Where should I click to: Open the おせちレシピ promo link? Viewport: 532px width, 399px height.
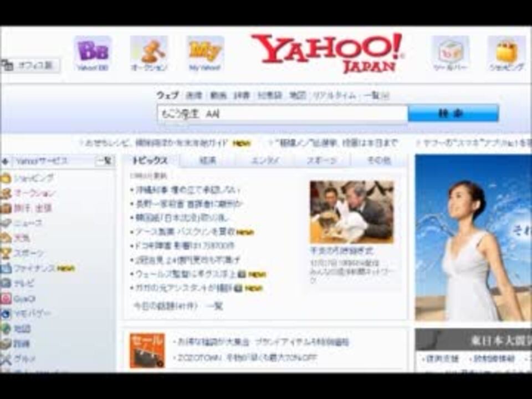(156, 143)
